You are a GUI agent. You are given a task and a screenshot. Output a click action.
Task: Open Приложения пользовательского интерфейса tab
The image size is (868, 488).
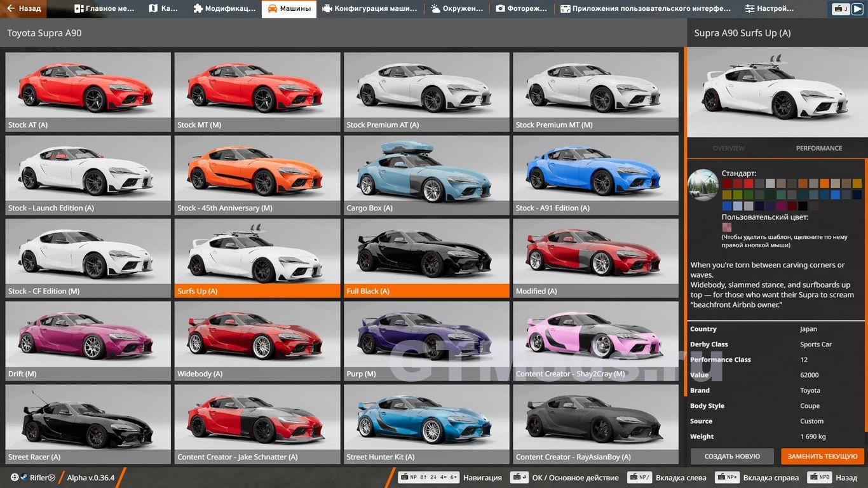click(646, 9)
